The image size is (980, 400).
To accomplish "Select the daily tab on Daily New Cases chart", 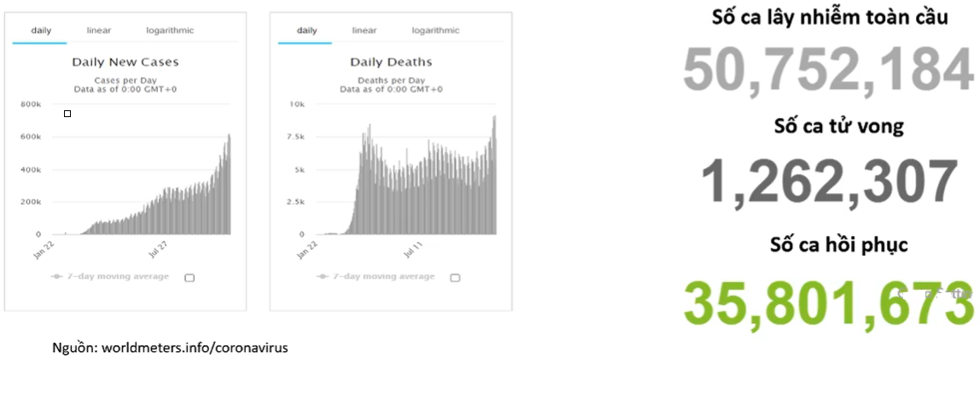I will 41,31.
